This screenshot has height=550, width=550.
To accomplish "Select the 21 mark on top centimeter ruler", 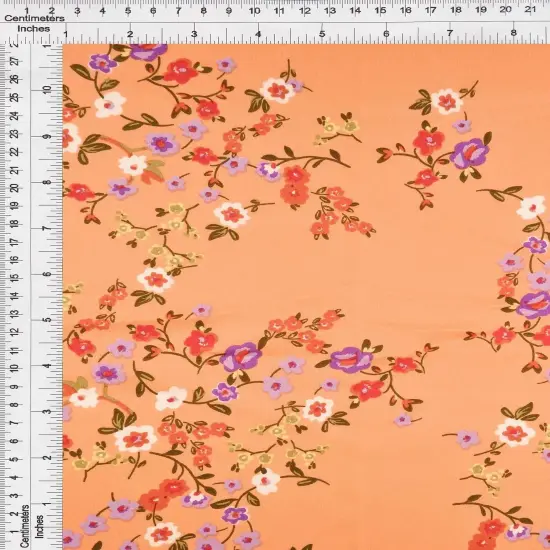I will pos(530,10).
